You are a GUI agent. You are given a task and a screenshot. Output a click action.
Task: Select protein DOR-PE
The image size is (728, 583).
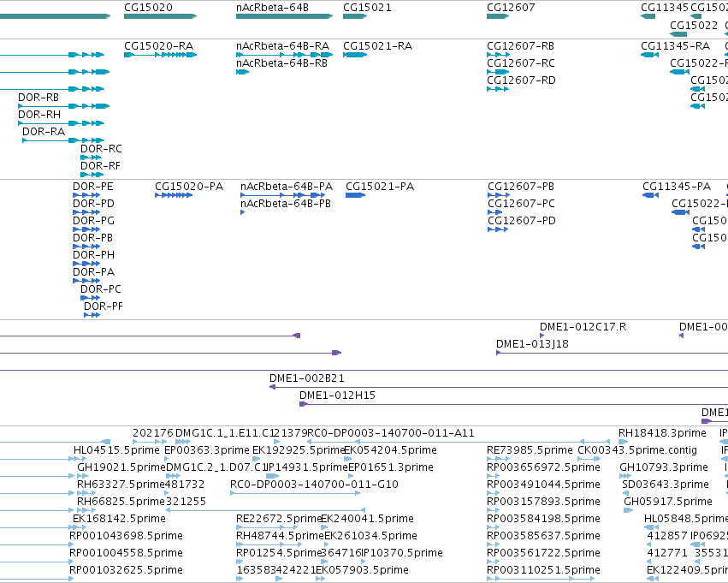93,187
